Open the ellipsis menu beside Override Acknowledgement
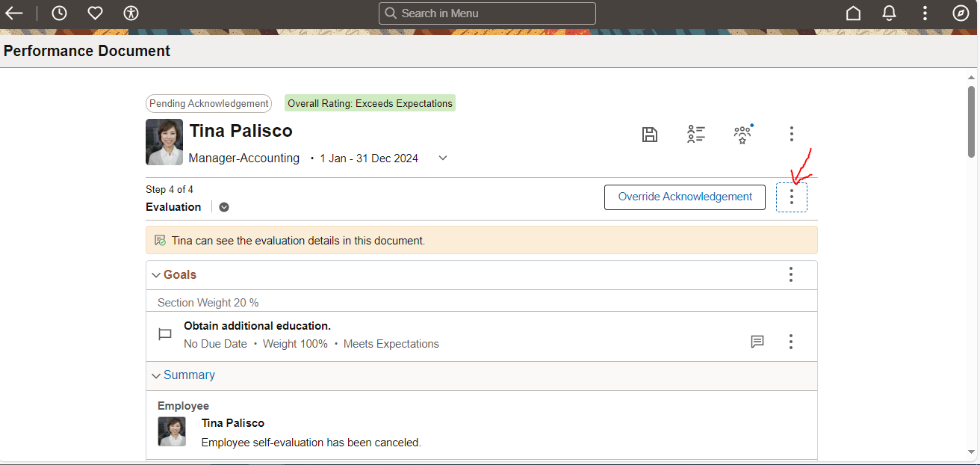The image size is (980, 465). (792, 197)
